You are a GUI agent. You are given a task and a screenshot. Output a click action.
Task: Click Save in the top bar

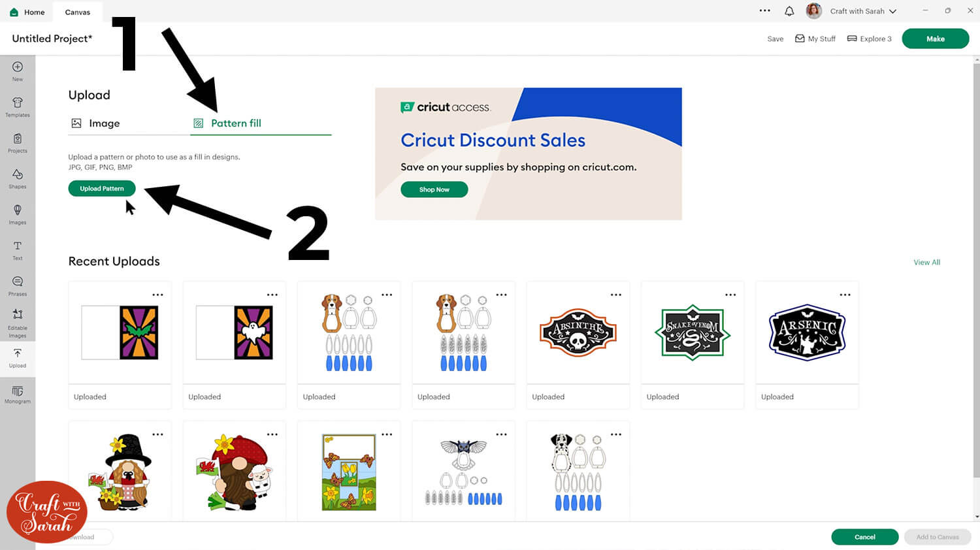tap(776, 39)
